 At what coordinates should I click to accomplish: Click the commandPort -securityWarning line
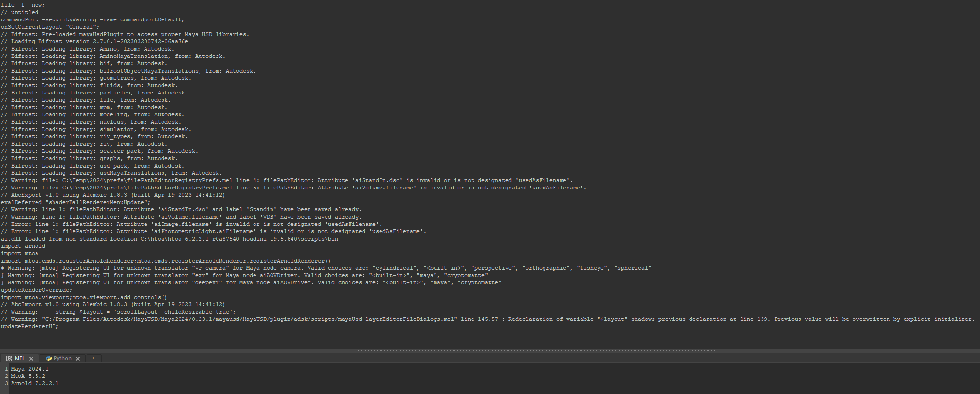[x=92, y=20]
